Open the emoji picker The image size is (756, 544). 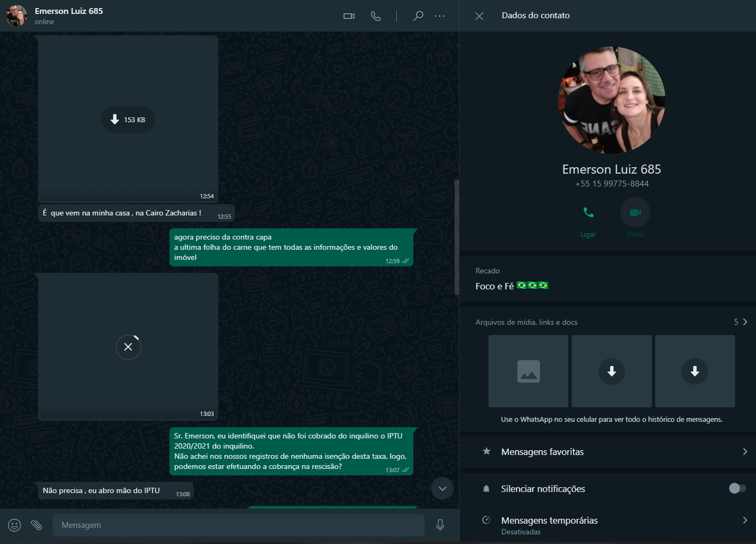[14, 525]
